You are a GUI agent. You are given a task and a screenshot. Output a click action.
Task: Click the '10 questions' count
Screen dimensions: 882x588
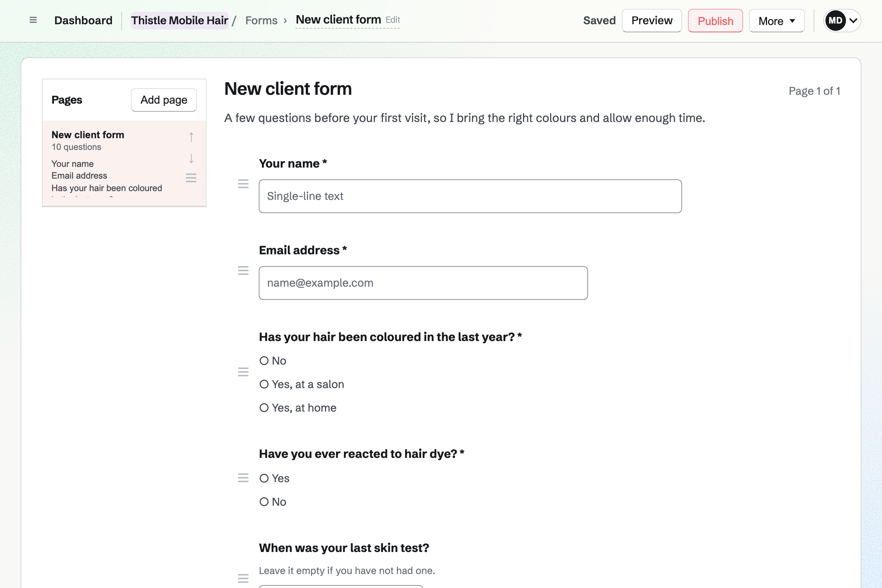pos(76,147)
